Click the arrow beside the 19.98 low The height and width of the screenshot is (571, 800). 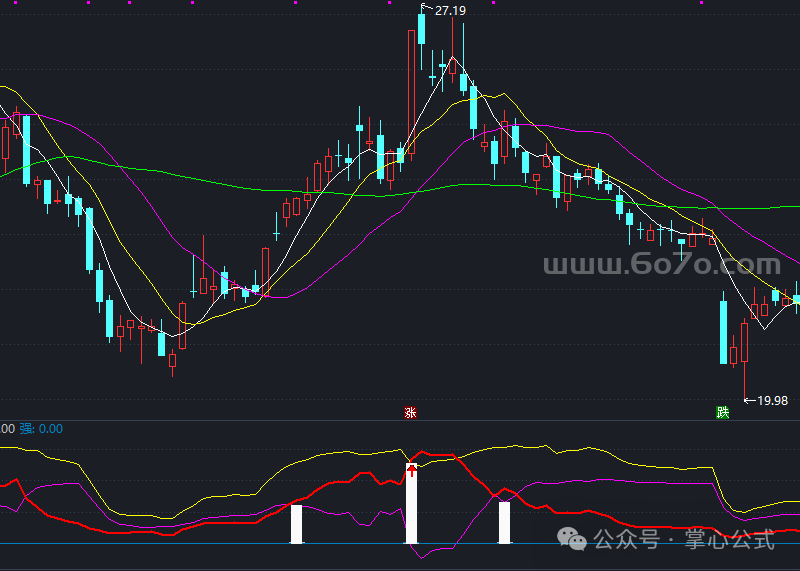(x=750, y=401)
